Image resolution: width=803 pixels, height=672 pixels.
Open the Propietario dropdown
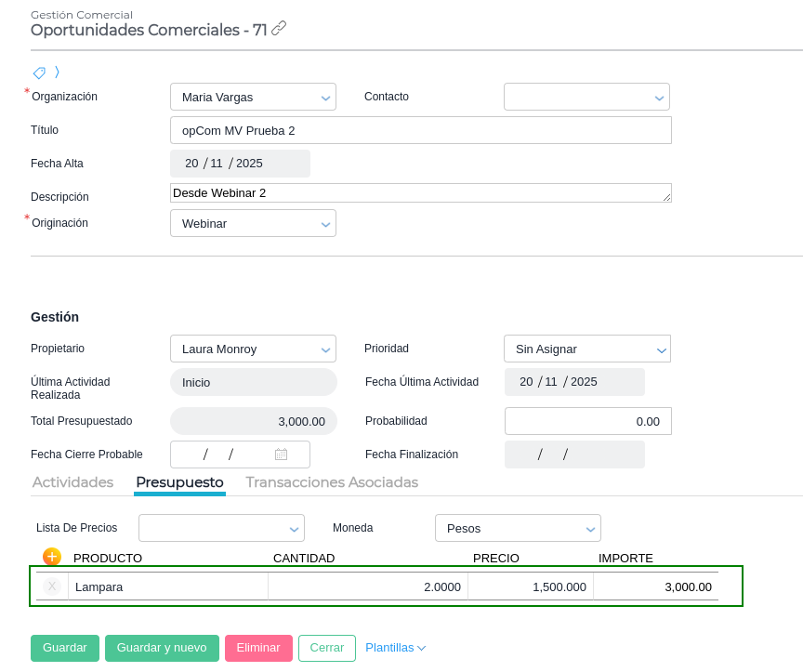point(253,349)
